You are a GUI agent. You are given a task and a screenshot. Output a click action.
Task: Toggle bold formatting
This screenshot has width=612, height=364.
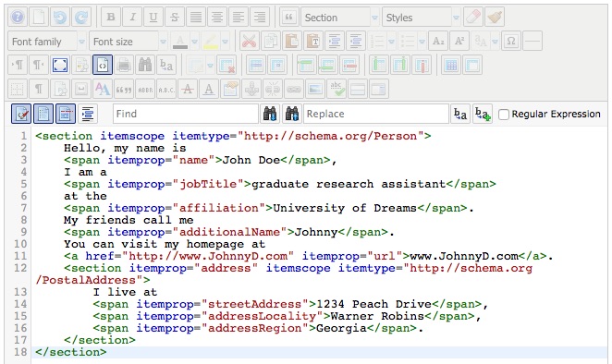click(x=111, y=18)
